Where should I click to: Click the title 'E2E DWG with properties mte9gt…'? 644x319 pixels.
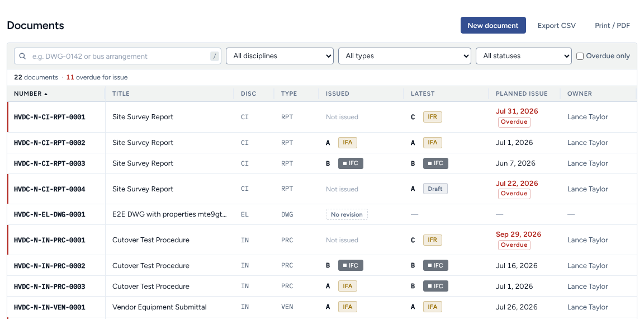[169, 214]
